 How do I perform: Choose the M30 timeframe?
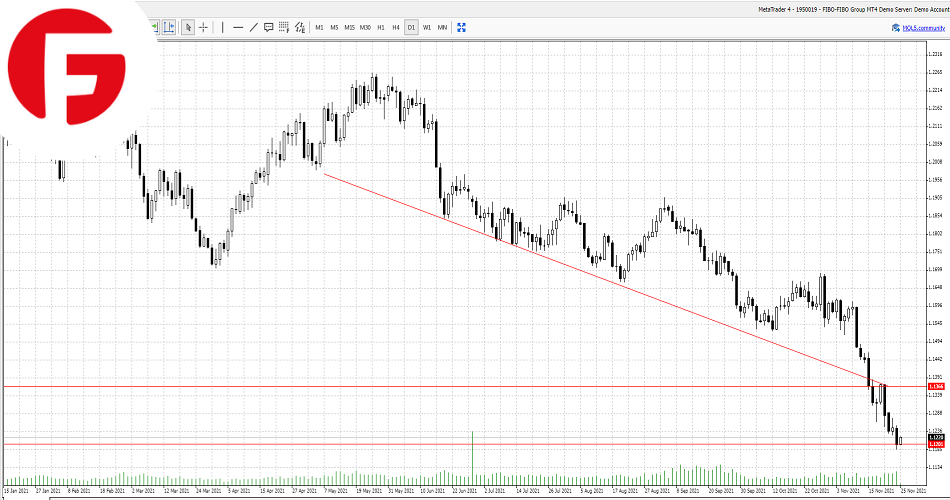click(x=365, y=27)
